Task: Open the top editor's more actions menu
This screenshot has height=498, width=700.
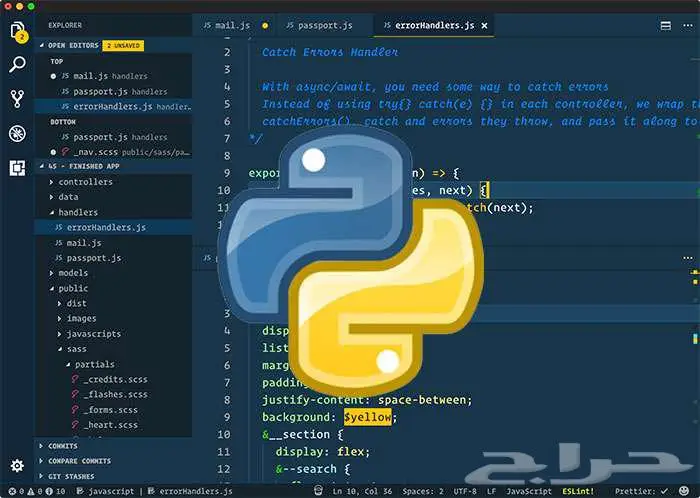Action: click(688, 26)
